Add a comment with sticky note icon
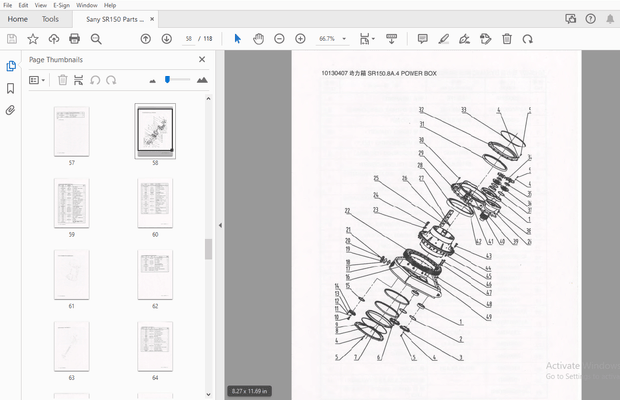 [422, 39]
